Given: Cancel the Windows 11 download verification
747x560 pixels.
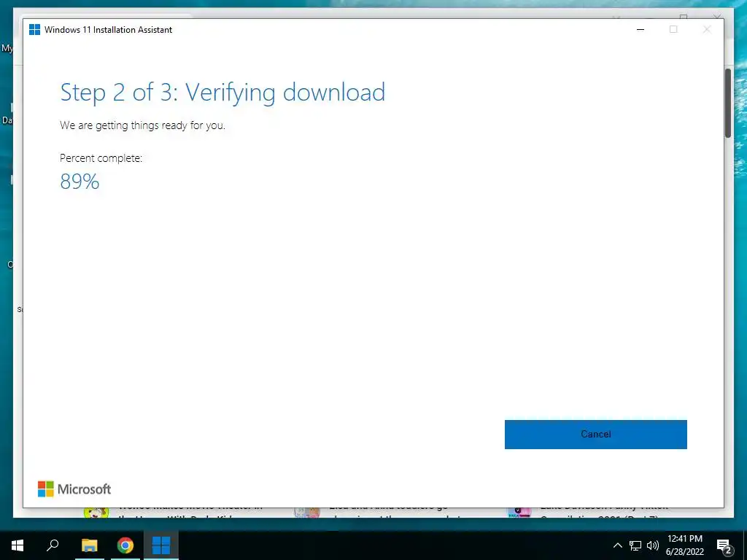Looking at the screenshot, I should tap(595, 435).
